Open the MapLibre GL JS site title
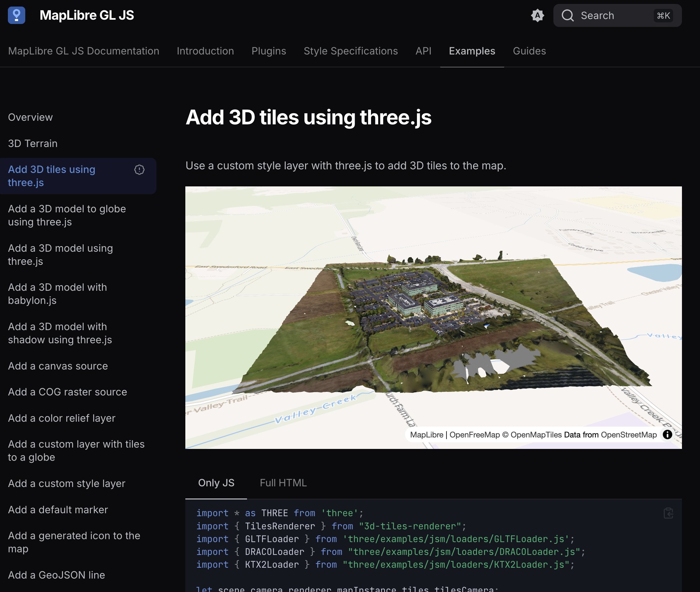Image resolution: width=700 pixels, height=592 pixels. [x=87, y=15]
